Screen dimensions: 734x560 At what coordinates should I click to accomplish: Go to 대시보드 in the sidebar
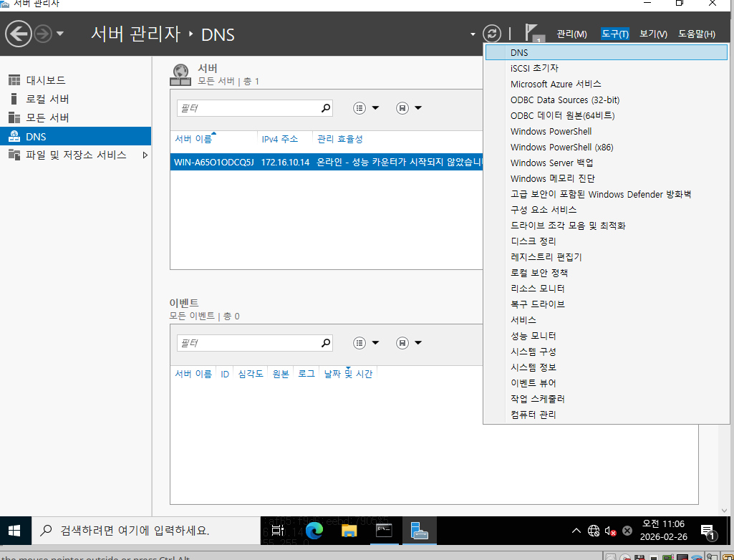coord(75,80)
